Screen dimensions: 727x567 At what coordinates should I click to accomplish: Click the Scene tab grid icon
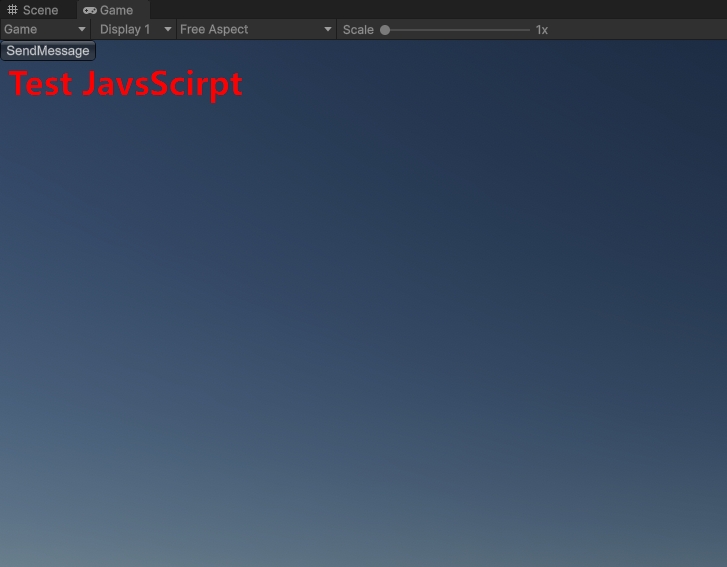[12, 10]
